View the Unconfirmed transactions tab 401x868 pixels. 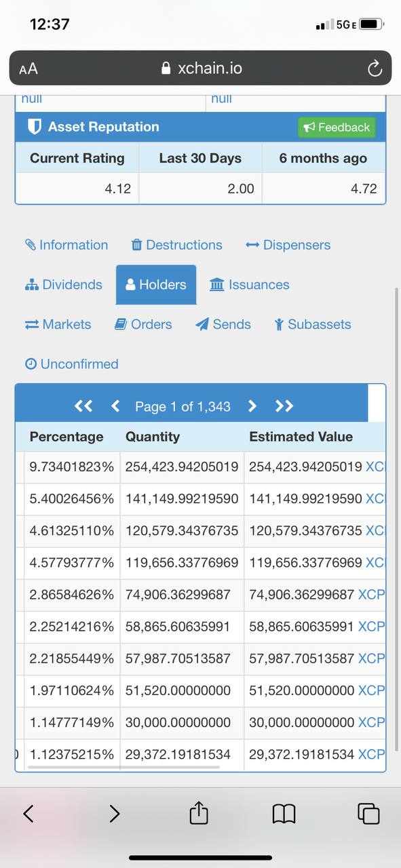(x=71, y=364)
